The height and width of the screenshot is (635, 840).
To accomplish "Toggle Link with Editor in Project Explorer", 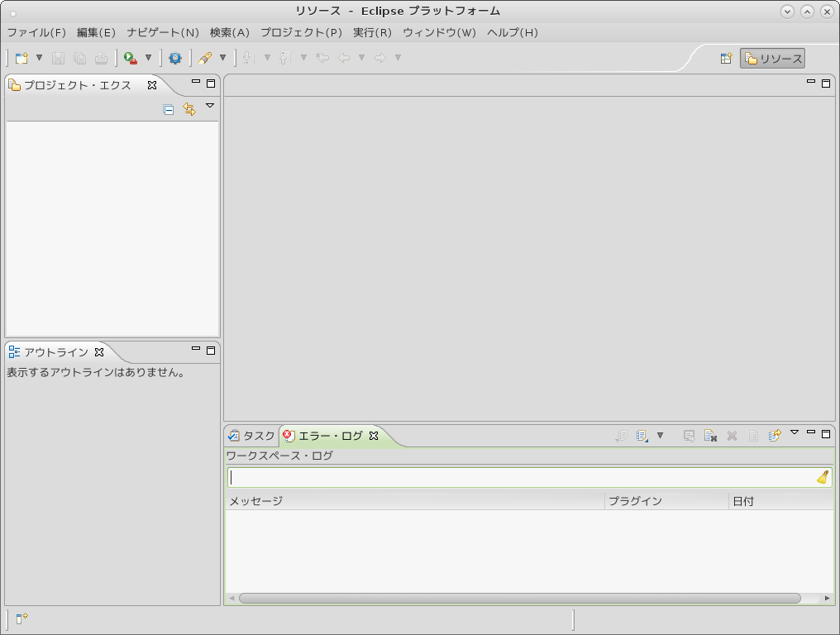I will (189, 109).
